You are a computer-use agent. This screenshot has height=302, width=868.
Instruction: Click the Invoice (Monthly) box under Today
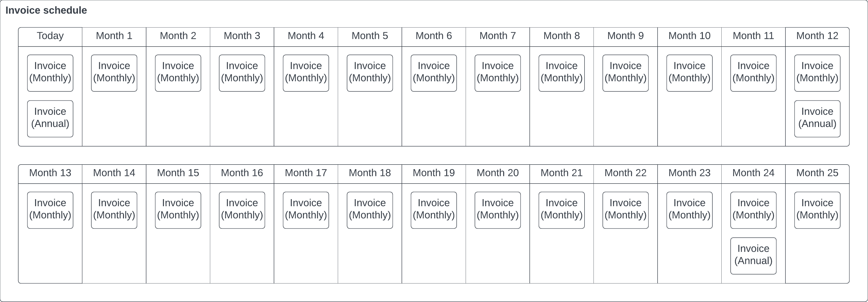(x=50, y=73)
